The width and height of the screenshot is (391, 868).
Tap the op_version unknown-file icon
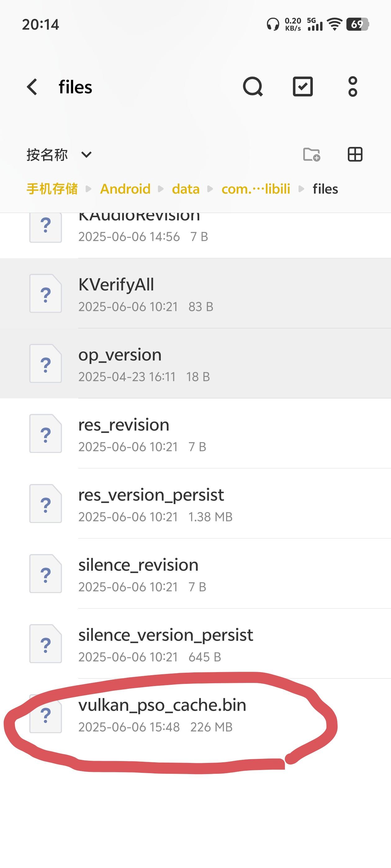[x=46, y=364]
